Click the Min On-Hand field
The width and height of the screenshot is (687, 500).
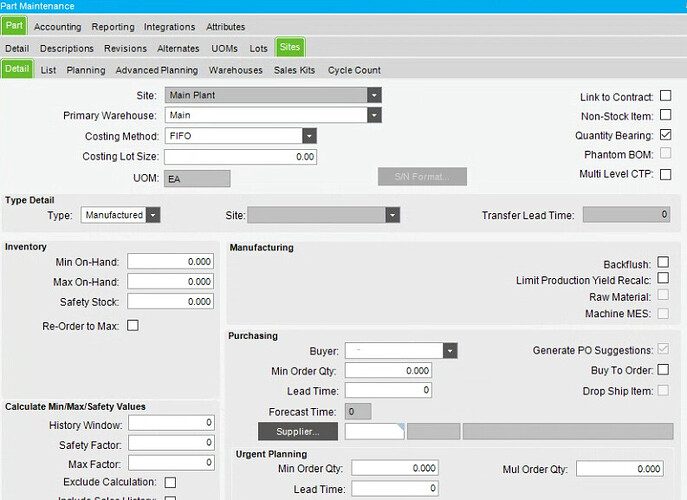[x=170, y=262]
